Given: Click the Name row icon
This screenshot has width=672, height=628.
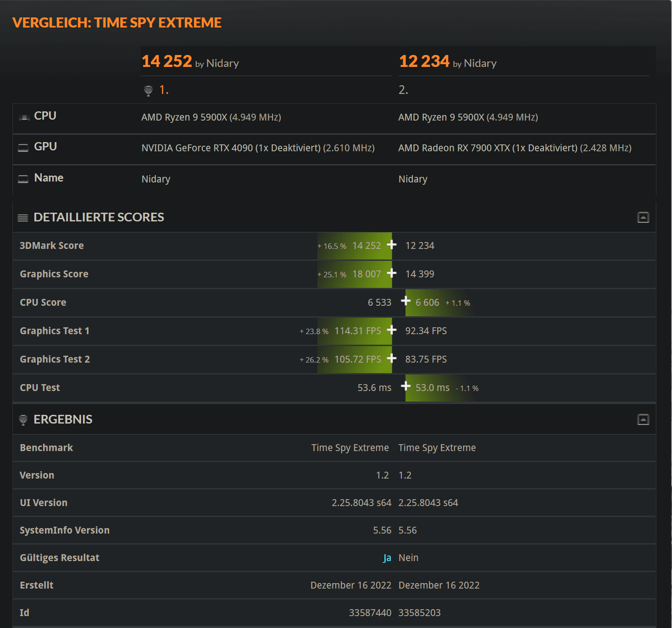Looking at the screenshot, I should click(23, 179).
